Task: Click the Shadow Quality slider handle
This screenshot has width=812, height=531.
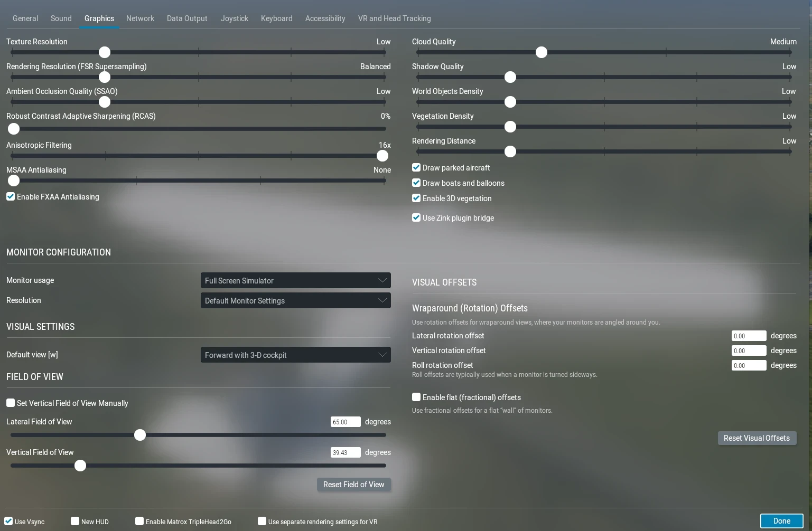Action: 510,77
